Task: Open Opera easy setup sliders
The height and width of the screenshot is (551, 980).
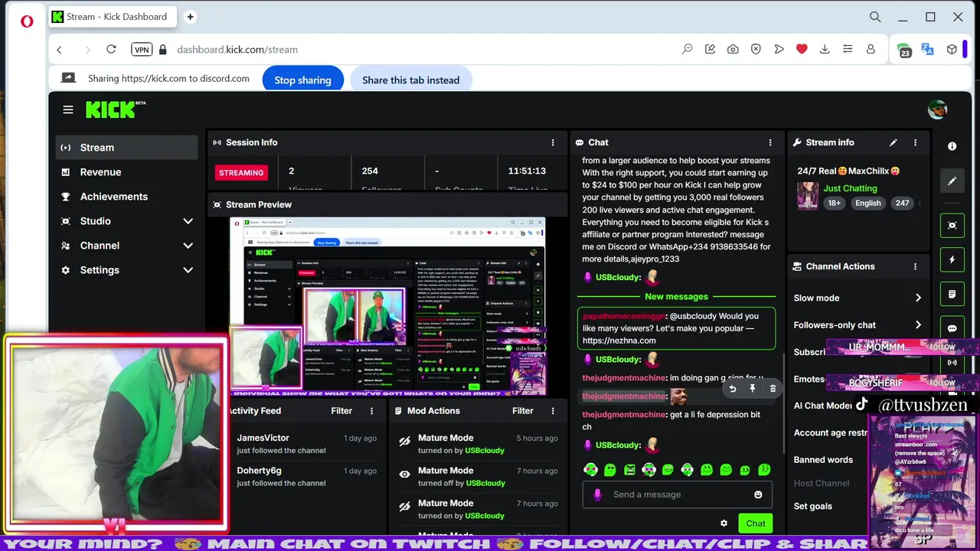Action: click(x=848, y=49)
